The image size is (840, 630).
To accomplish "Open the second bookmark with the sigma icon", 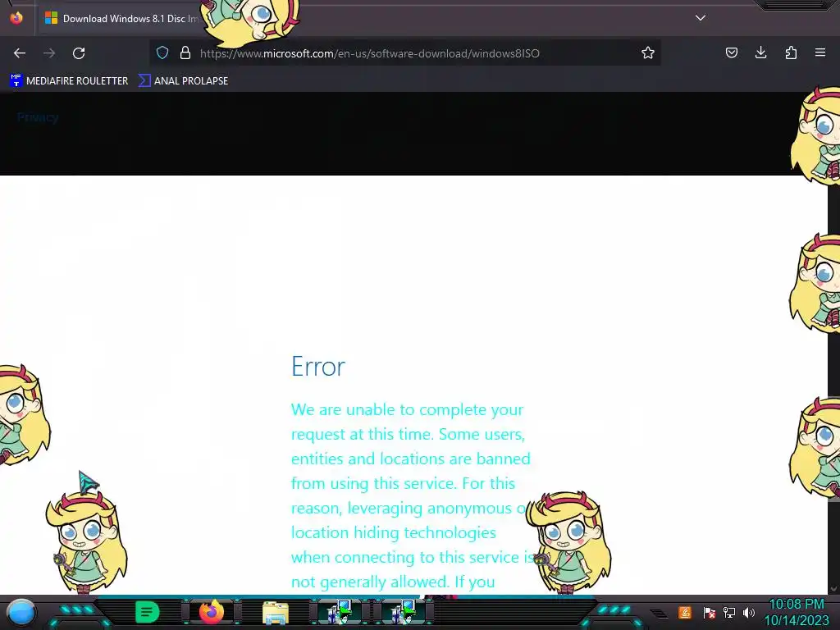I will pyautogui.click(x=183, y=81).
